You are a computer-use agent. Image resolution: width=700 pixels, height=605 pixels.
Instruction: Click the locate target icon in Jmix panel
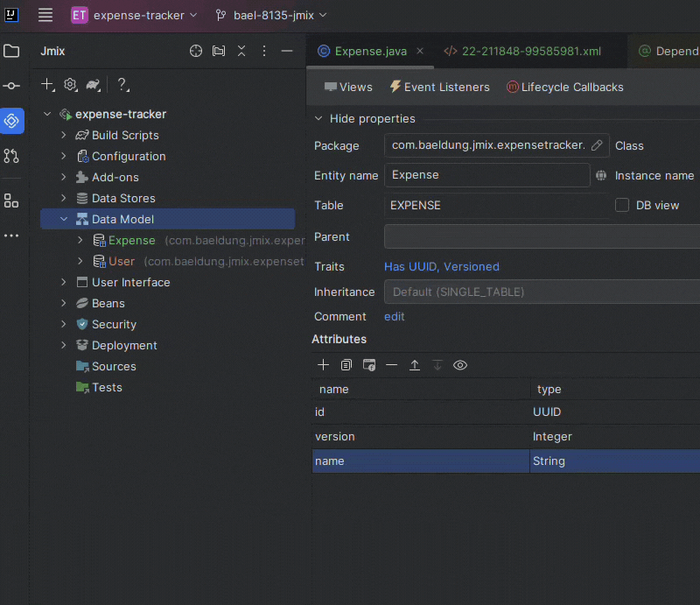click(196, 51)
